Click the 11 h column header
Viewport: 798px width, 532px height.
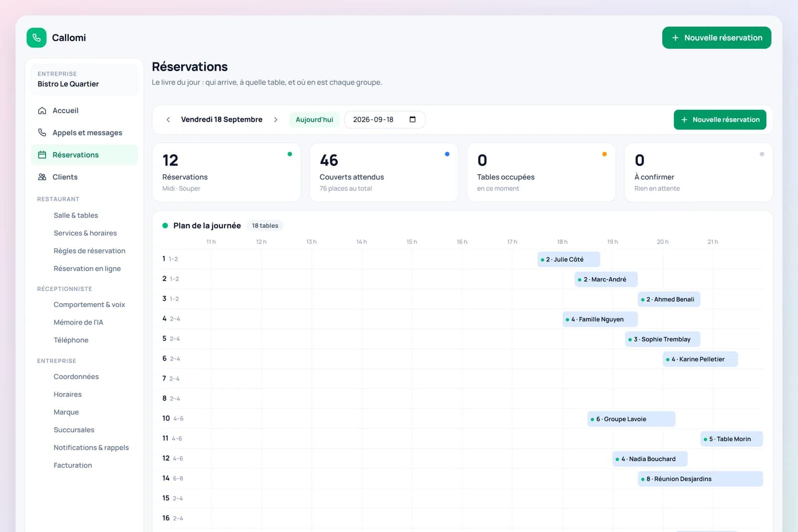click(x=211, y=242)
